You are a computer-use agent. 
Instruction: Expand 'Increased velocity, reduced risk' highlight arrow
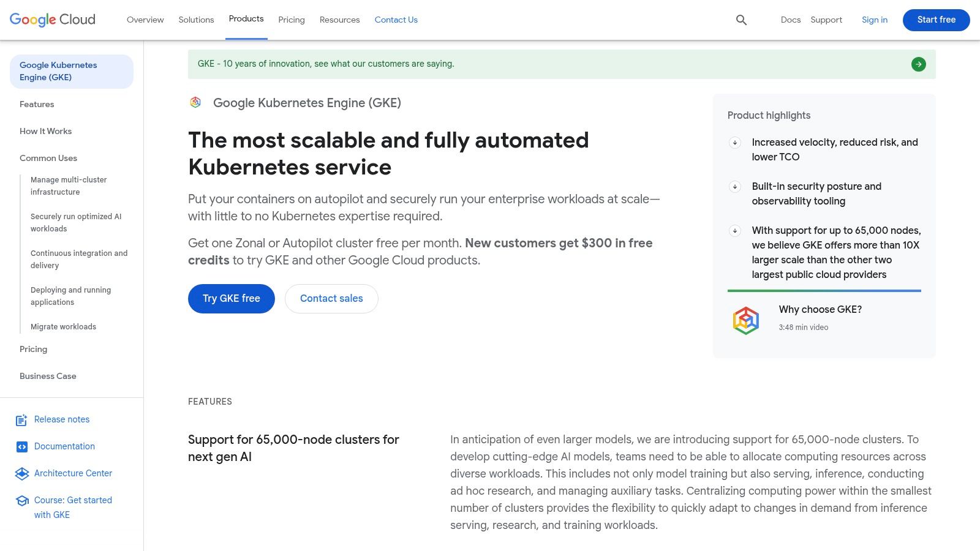735,143
